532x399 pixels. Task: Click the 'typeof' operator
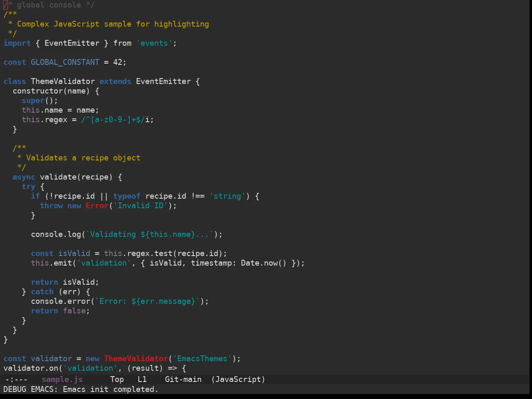click(x=127, y=196)
